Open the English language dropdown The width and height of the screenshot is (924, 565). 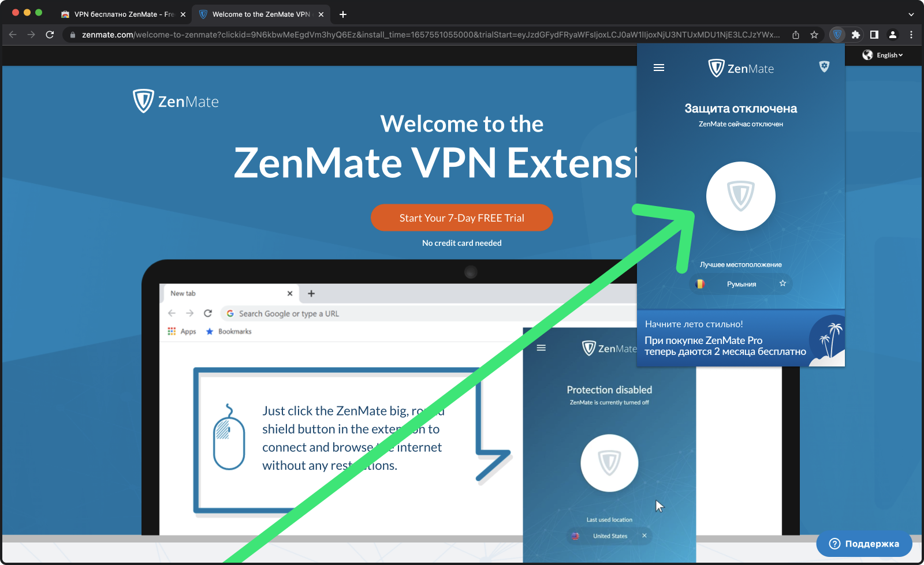pyautogui.click(x=889, y=55)
